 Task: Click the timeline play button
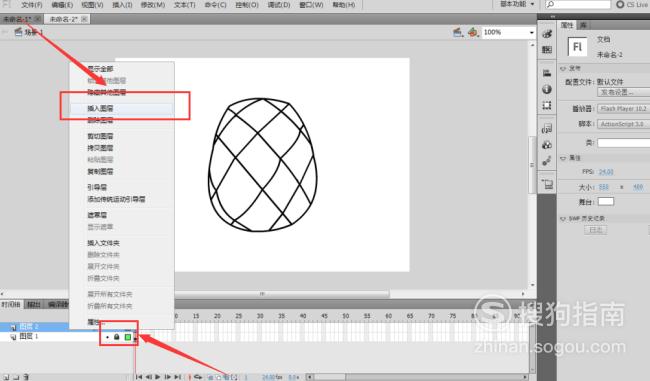(x=158, y=377)
